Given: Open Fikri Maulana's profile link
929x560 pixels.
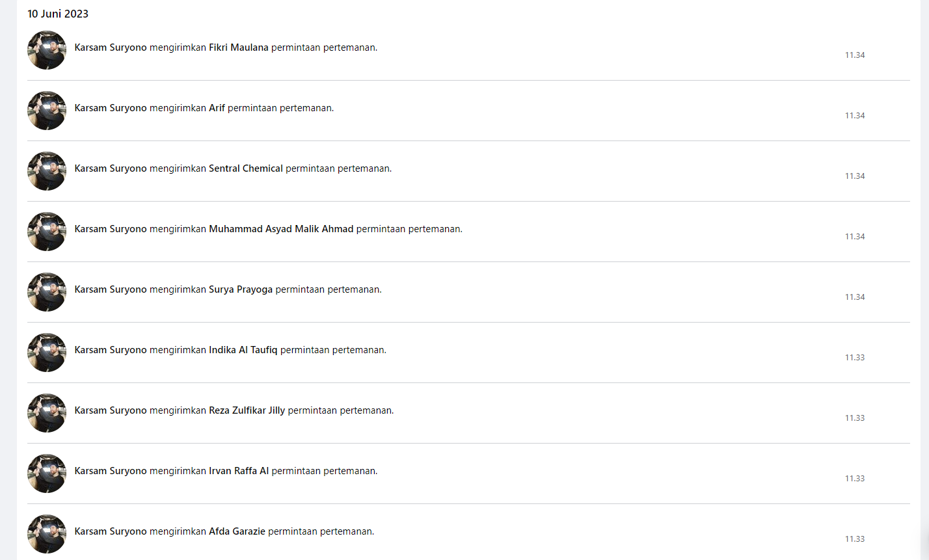Looking at the screenshot, I should pyautogui.click(x=238, y=47).
